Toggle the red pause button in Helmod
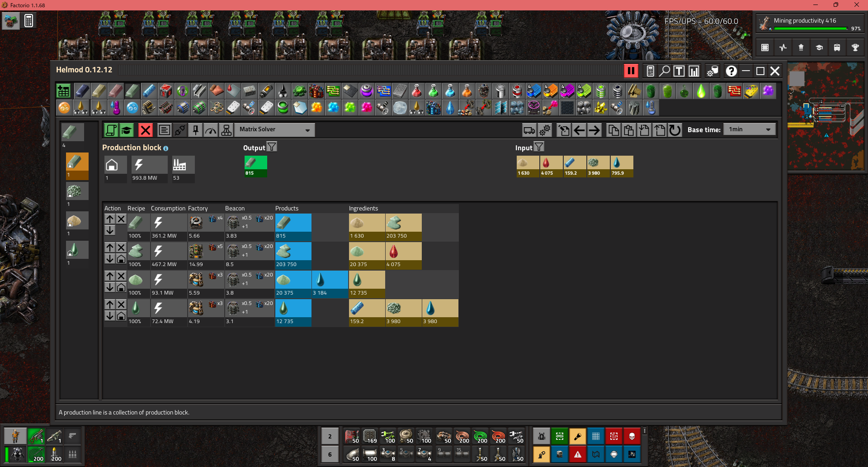 coord(631,71)
